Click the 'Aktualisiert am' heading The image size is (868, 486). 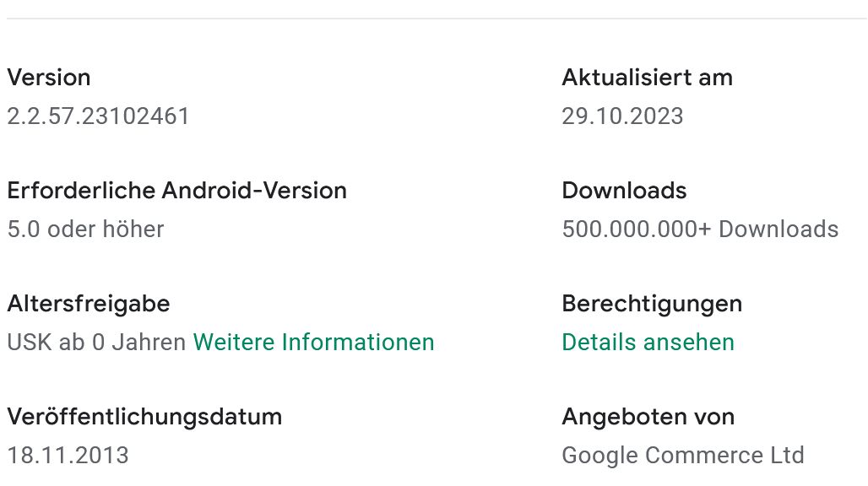pos(647,78)
